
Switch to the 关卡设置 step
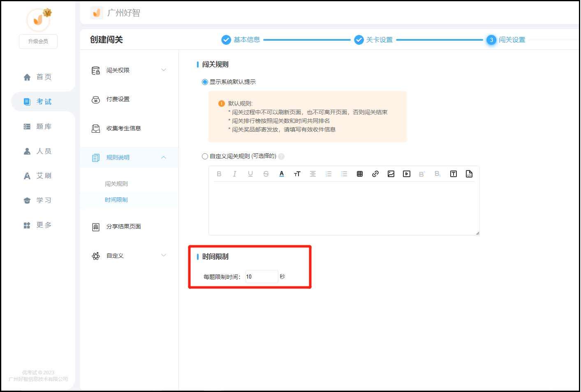373,40
